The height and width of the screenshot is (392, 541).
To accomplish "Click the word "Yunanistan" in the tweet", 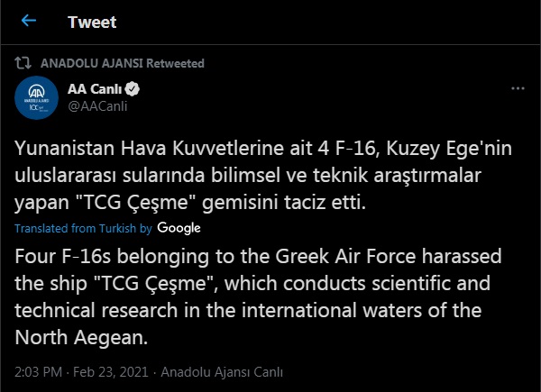I will click(61, 148).
